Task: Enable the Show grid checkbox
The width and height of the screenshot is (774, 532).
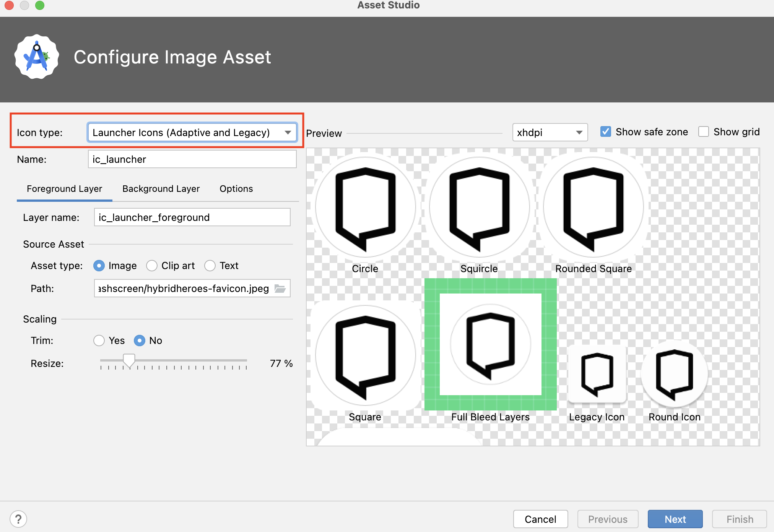Action: click(x=704, y=132)
